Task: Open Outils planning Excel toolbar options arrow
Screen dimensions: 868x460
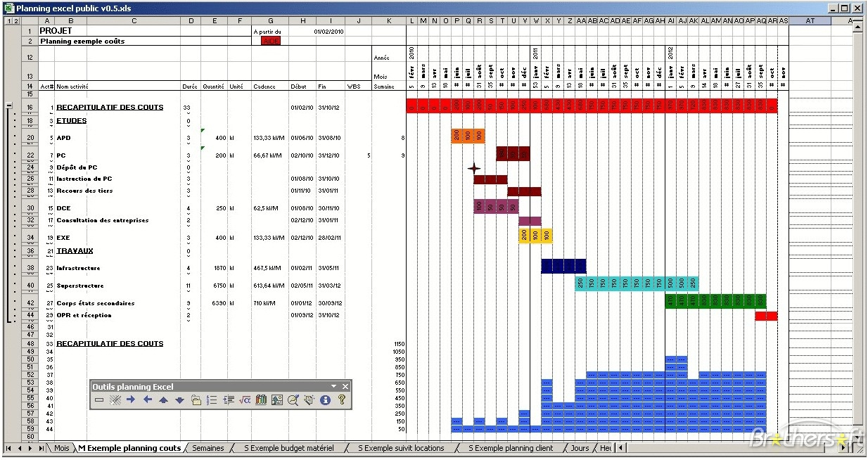Action: (334, 386)
